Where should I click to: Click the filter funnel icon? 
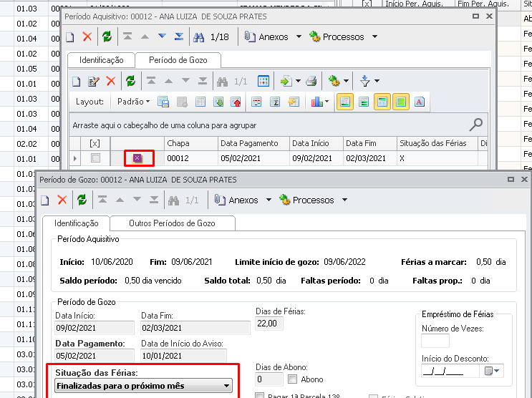[365, 81]
